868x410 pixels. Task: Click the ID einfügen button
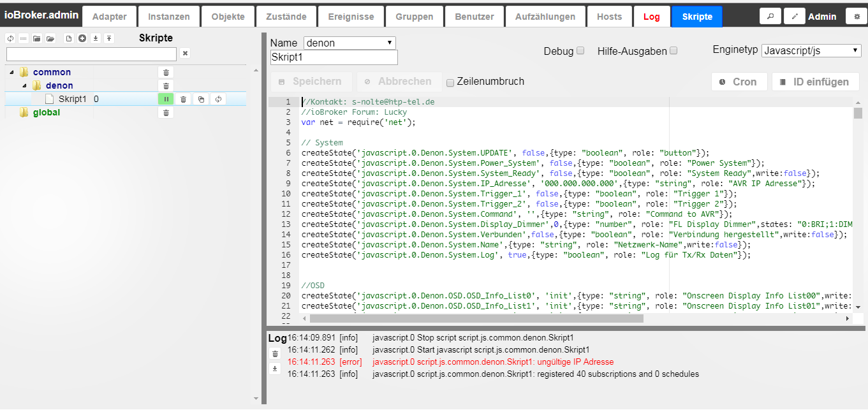pyautogui.click(x=816, y=82)
